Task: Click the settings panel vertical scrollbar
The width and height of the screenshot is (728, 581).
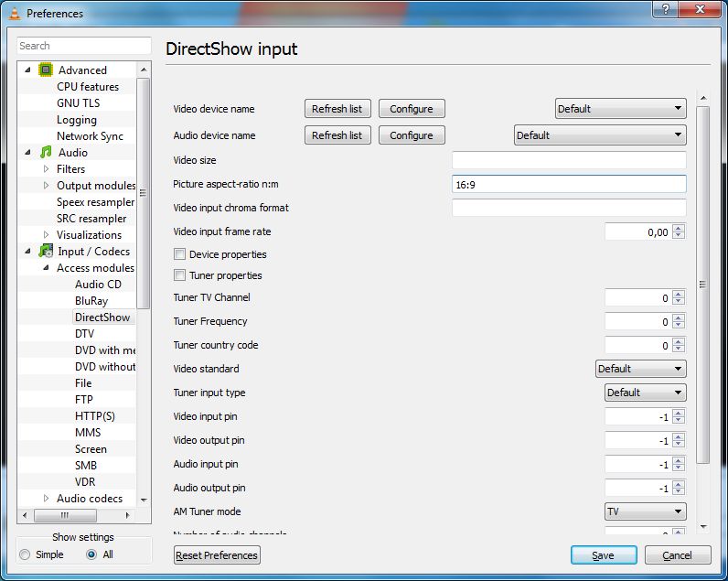Action: [703, 285]
